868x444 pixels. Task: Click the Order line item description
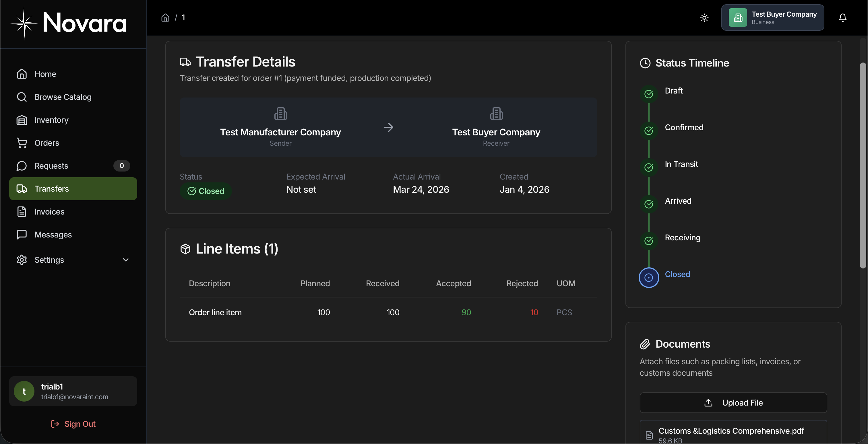point(215,312)
